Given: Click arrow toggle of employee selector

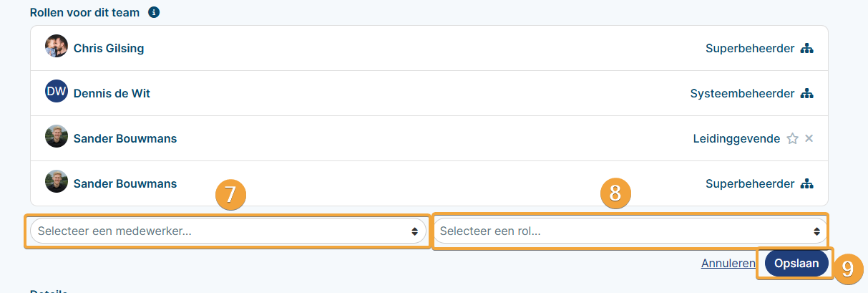Looking at the screenshot, I should [x=414, y=231].
